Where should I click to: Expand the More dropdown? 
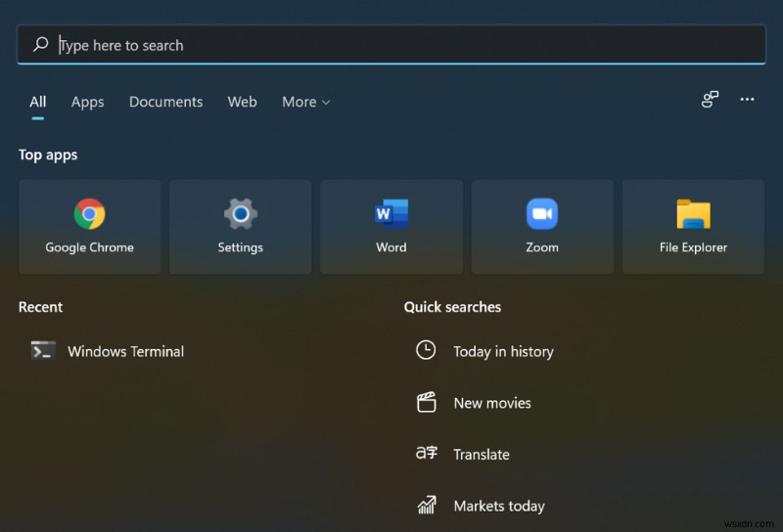305,102
